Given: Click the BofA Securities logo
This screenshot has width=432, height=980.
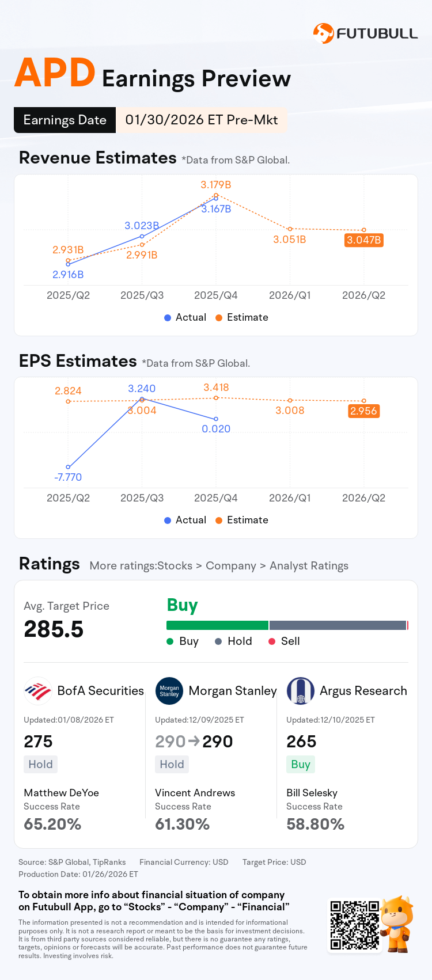Looking at the screenshot, I should tap(38, 691).
